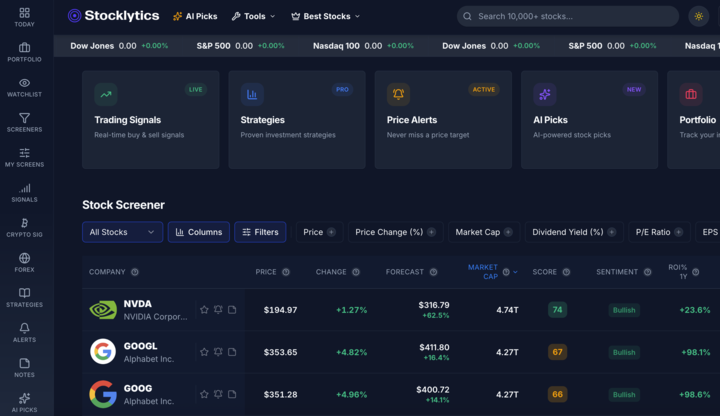The width and height of the screenshot is (720, 416).
Task: Click GOOGL price $353.65
Action: coord(280,352)
